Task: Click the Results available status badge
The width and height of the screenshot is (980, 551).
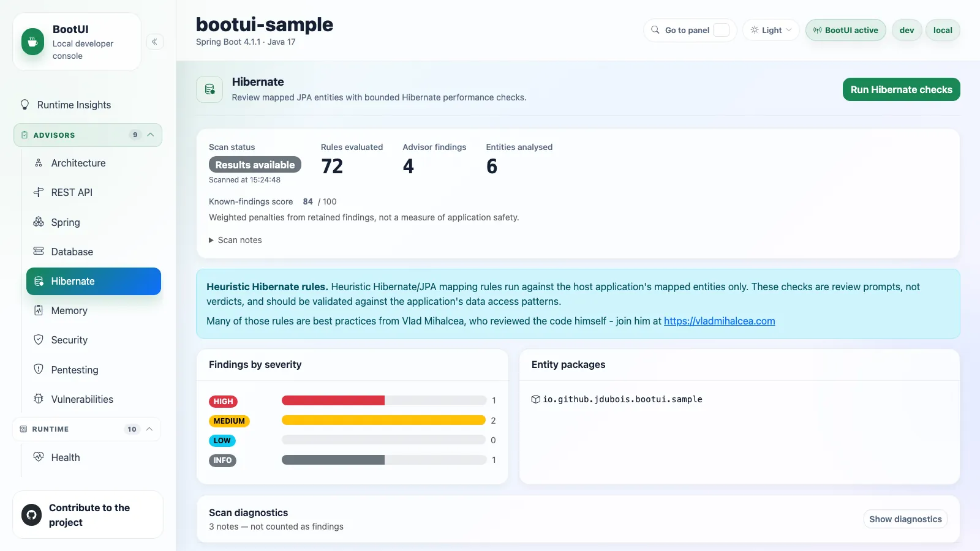Action: click(255, 165)
